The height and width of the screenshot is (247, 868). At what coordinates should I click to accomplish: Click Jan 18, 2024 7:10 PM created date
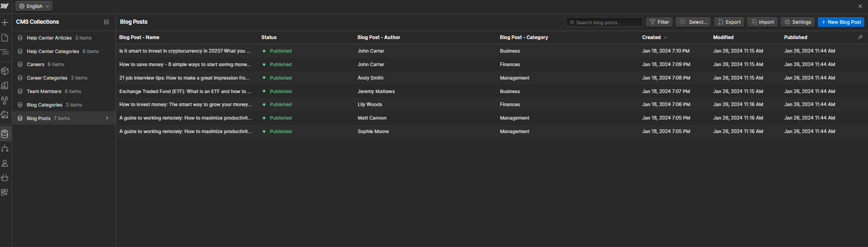point(666,51)
